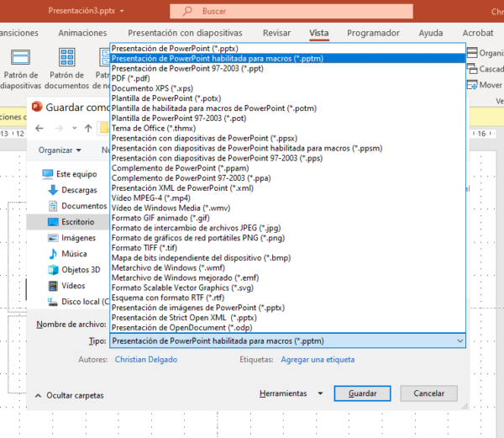Viewport: 504px width, 438px height.
Task: Select Vídeo MPEG-4 (*.mp4) format
Action: (287, 198)
